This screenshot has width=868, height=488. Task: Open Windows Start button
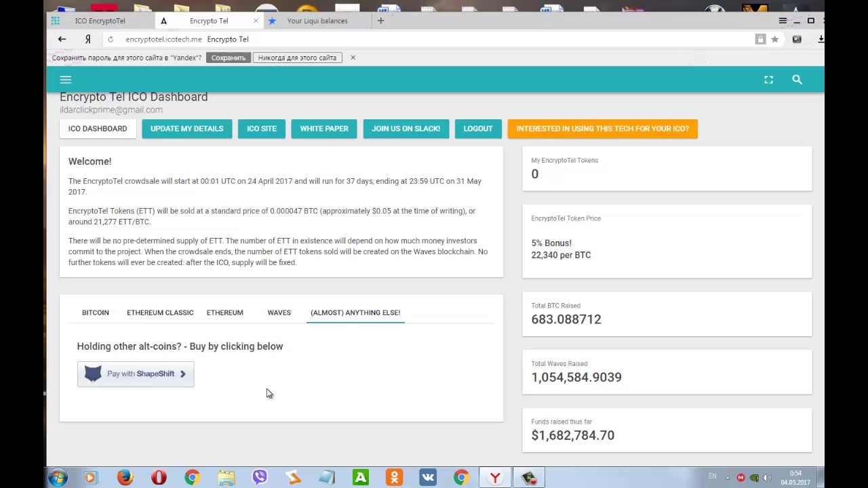pyautogui.click(x=58, y=478)
